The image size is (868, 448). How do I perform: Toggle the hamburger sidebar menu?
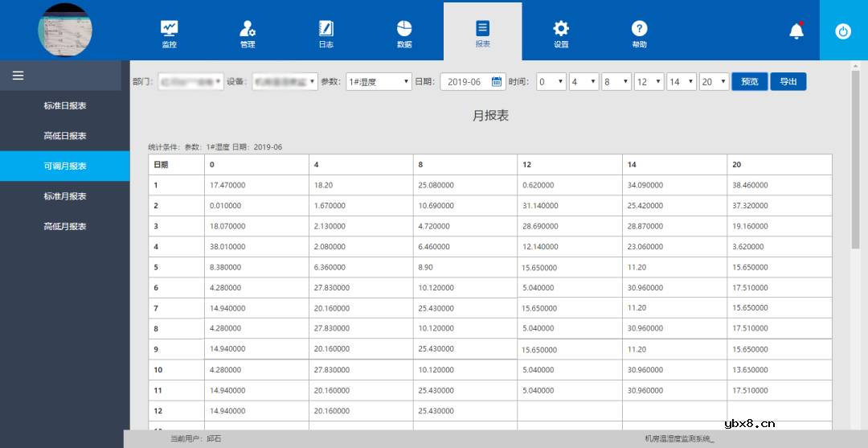18,76
